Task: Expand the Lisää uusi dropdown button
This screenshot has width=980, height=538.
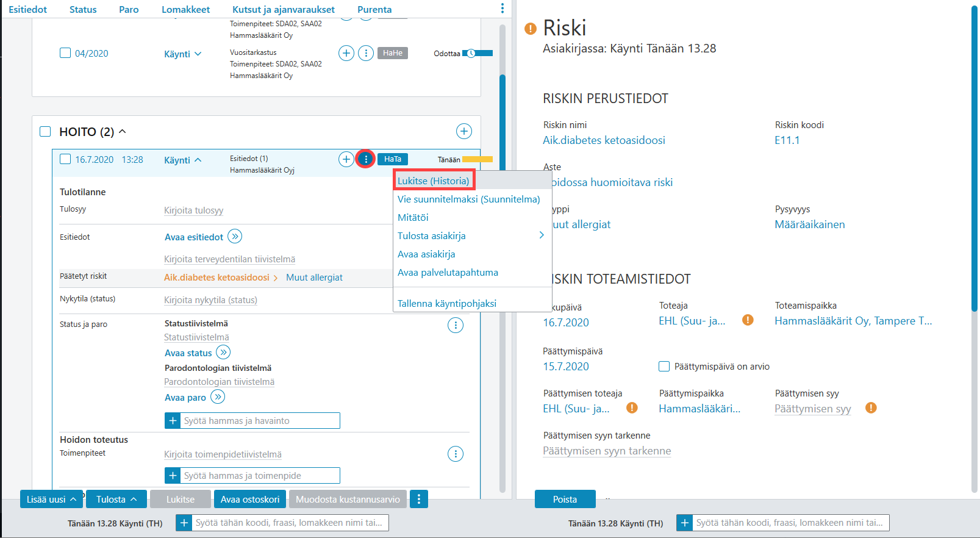Action: 52,499
